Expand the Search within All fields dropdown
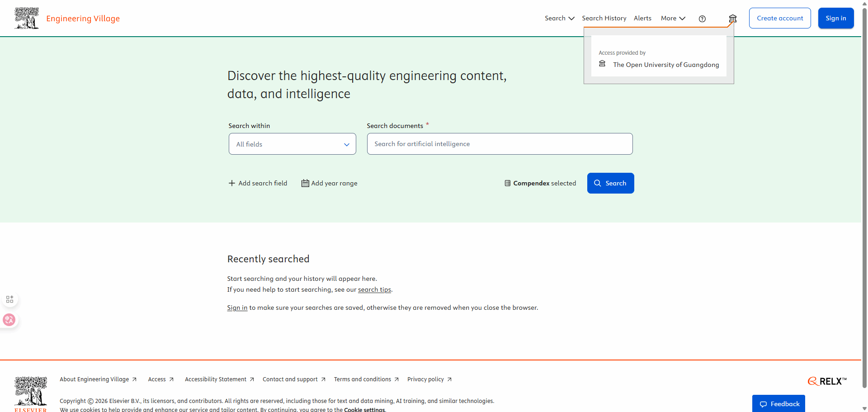868x412 pixels. click(x=292, y=144)
